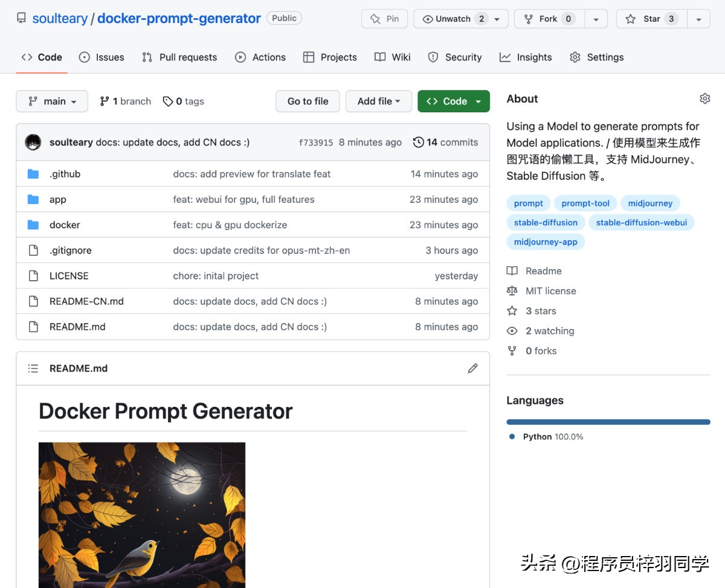Image resolution: width=725 pixels, height=588 pixels.
Task: Open the README table of contents icon
Action: (33, 368)
